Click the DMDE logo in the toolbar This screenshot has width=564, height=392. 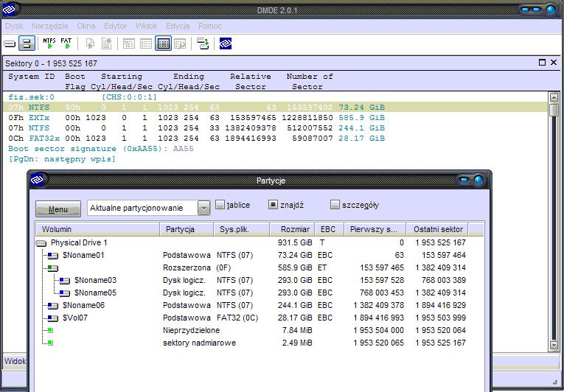(x=226, y=43)
